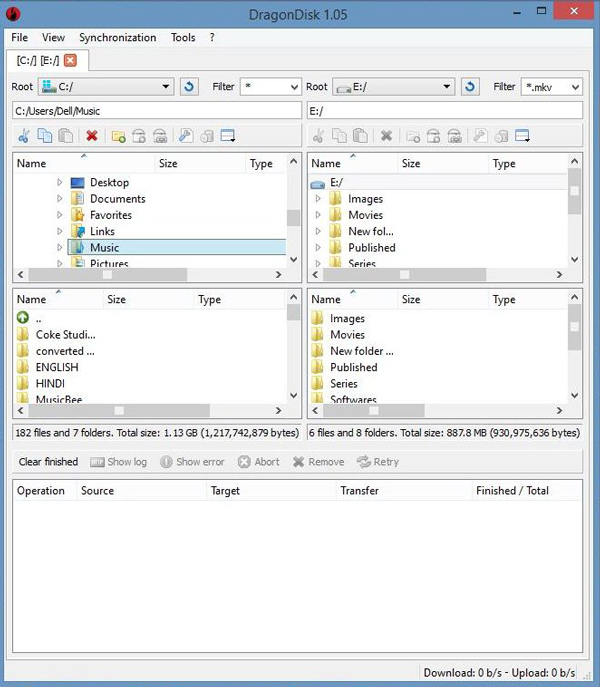600x687 pixels.
Task: Click the grayed Cut icon in right pane toolbar
Action: tap(318, 136)
